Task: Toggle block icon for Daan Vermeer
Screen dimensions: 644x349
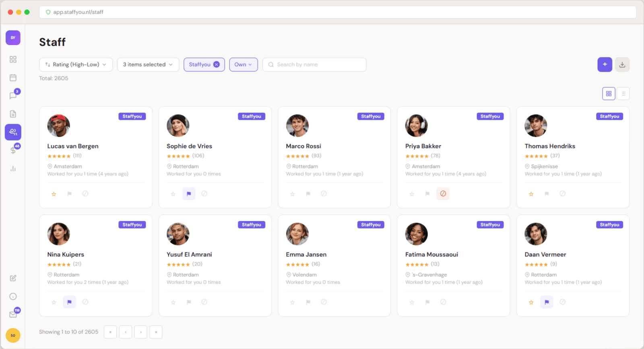Action: pos(562,302)
